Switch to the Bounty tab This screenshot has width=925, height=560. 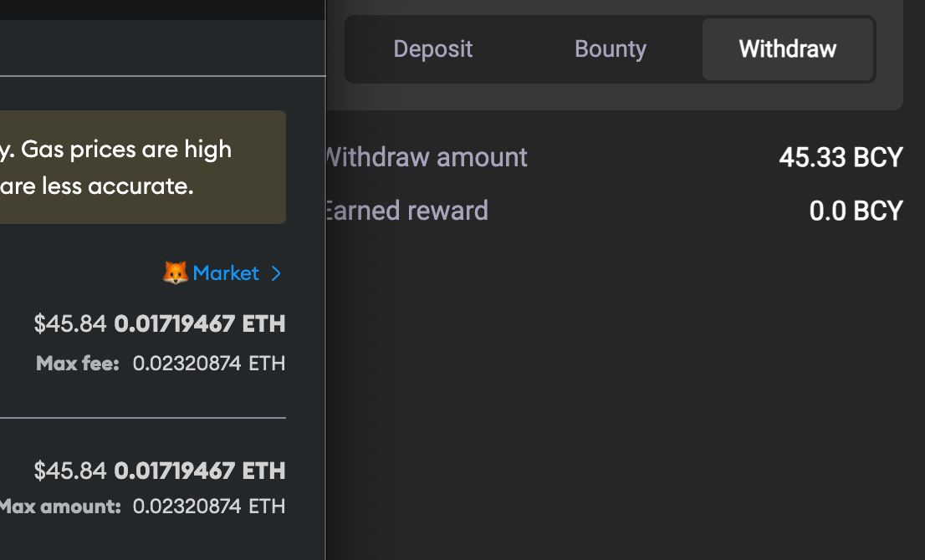610,49
